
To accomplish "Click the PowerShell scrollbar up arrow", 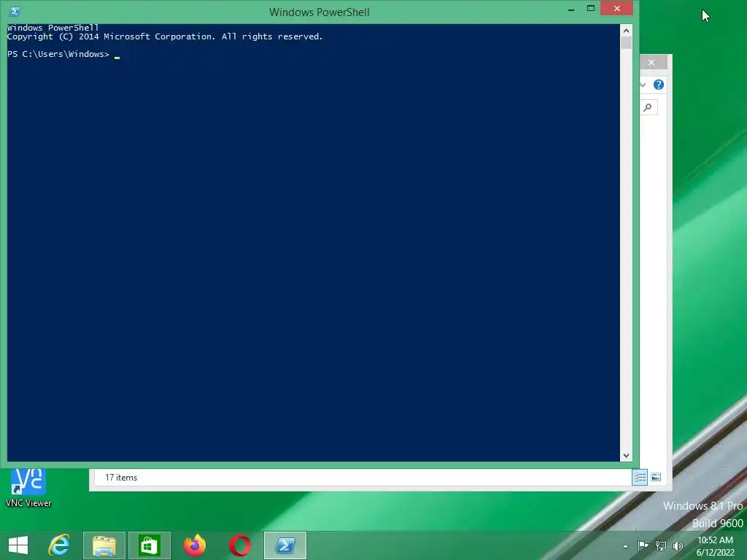I will coord(626,31).
